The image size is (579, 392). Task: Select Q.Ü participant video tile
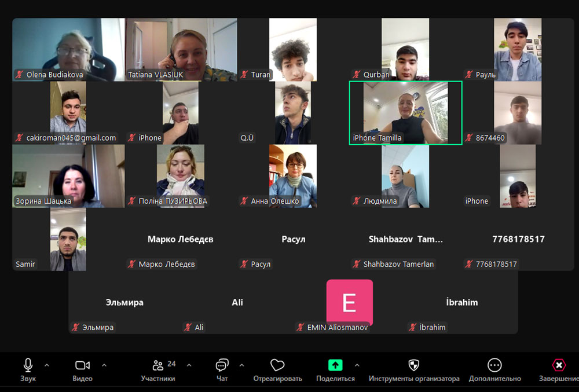[293, 113]
